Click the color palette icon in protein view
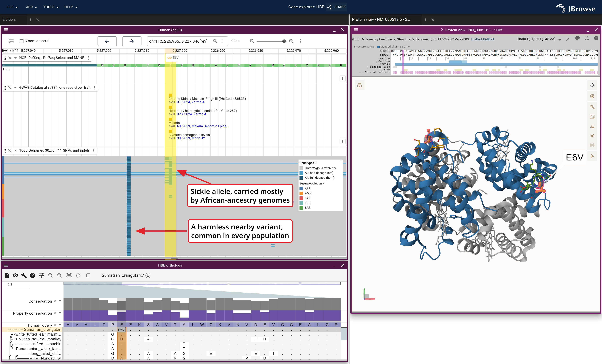The image size is (602, 364). [577, 38]
